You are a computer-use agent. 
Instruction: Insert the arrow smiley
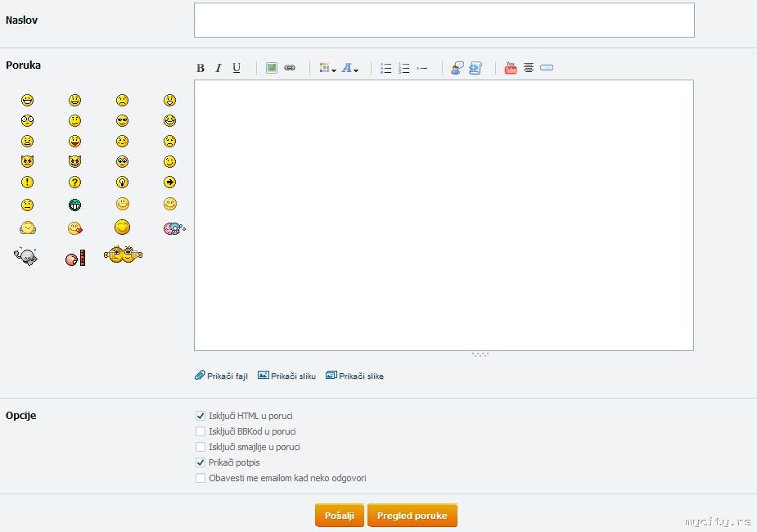pyautogui.click(x=169, y=182)
